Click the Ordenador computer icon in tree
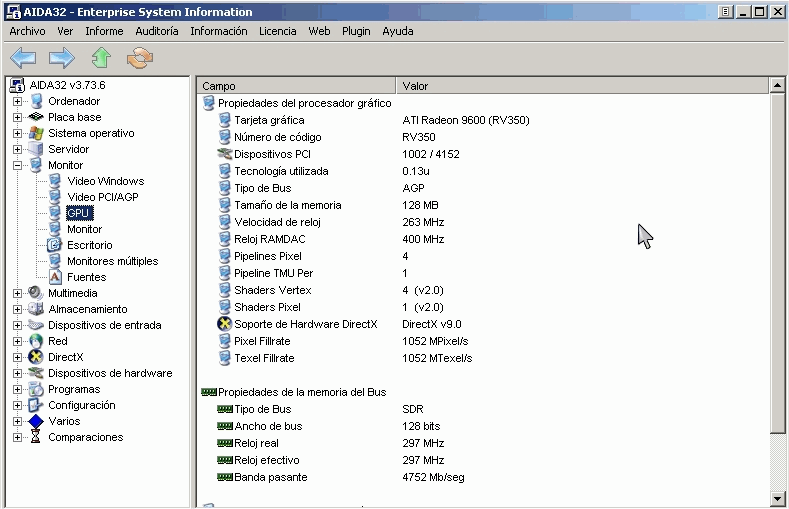Screen dimensions: 789x509 (36, 101)
